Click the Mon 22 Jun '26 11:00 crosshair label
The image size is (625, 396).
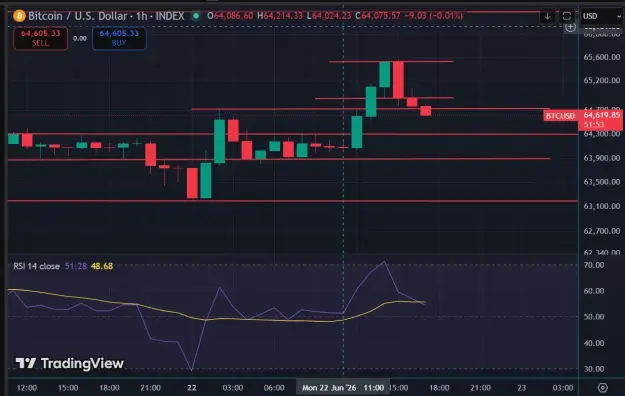coord(343,388)
